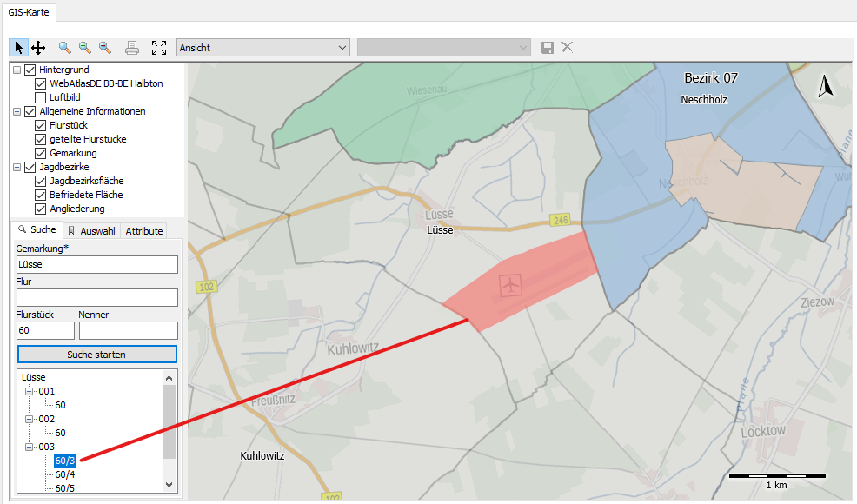The width and height of the screenshot is (857, 504).
Task: Click the plain magnifier zoom tool
Action: (65, 48)
